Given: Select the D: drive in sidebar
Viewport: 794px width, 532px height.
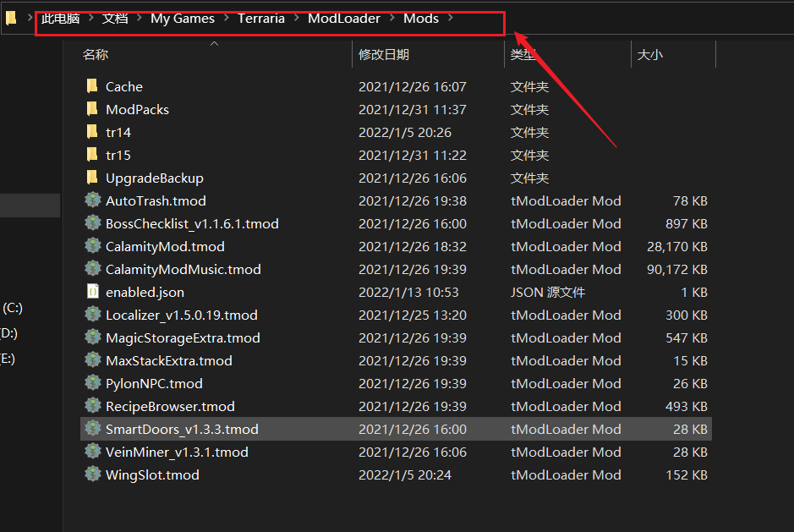Looking at the screenshot, I should pyautogui.click(x=12, y=333).
